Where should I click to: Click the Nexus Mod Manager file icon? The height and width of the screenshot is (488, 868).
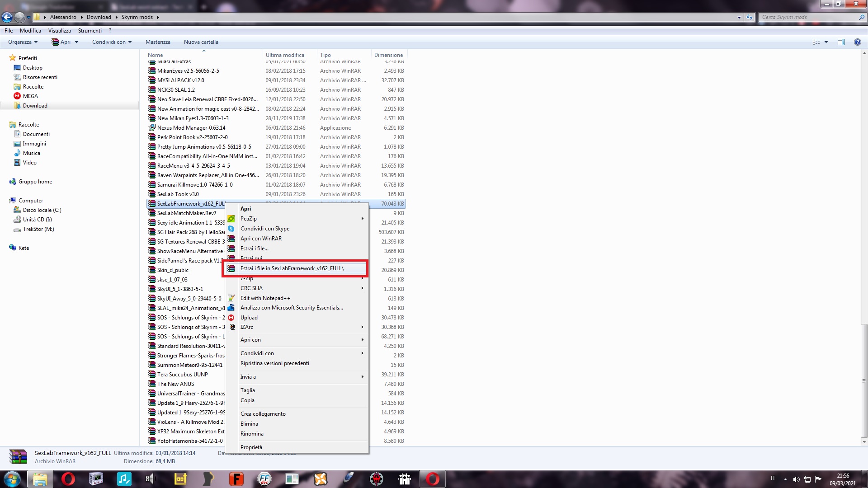pyautogui.click(x=152, y=127)
